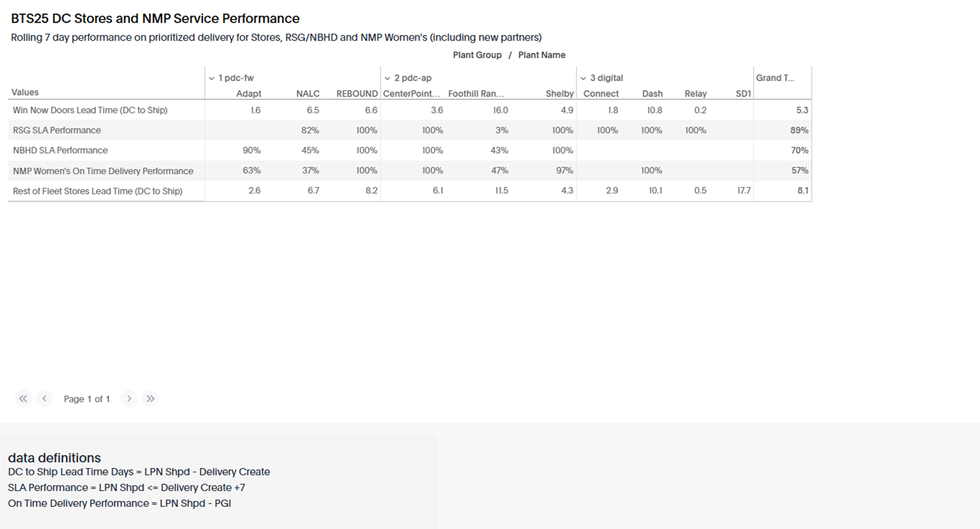Click the Plant Name header label
The width and height of the screenshot is (980, 529).
542,55
